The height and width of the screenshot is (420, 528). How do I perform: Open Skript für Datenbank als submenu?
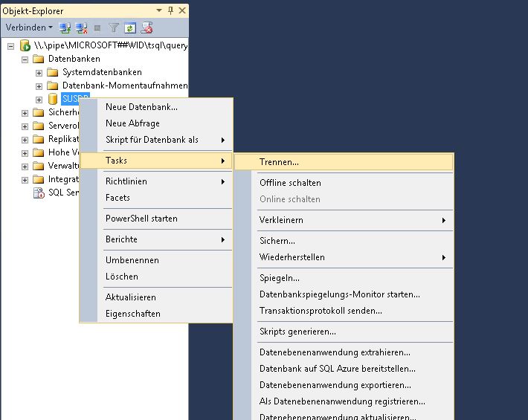point(156,140)
